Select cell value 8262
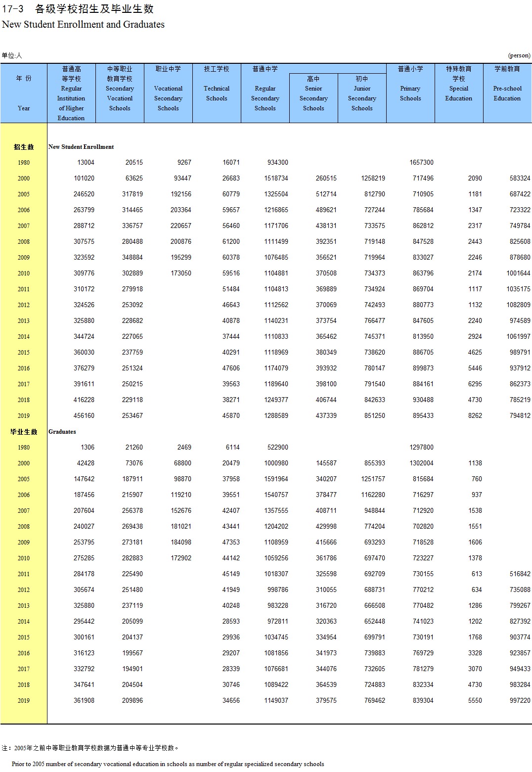The image size is (532, 772). click(475, 416)
